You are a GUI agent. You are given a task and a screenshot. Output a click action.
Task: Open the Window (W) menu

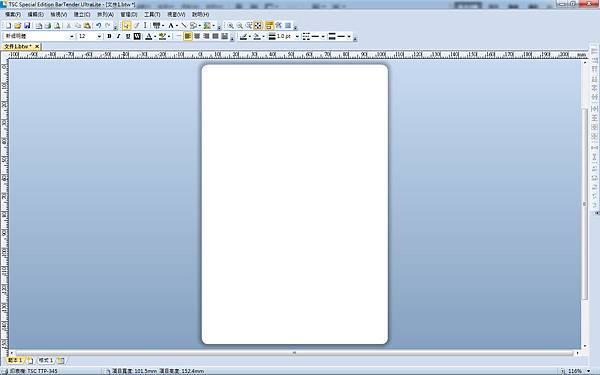[176, 14]
